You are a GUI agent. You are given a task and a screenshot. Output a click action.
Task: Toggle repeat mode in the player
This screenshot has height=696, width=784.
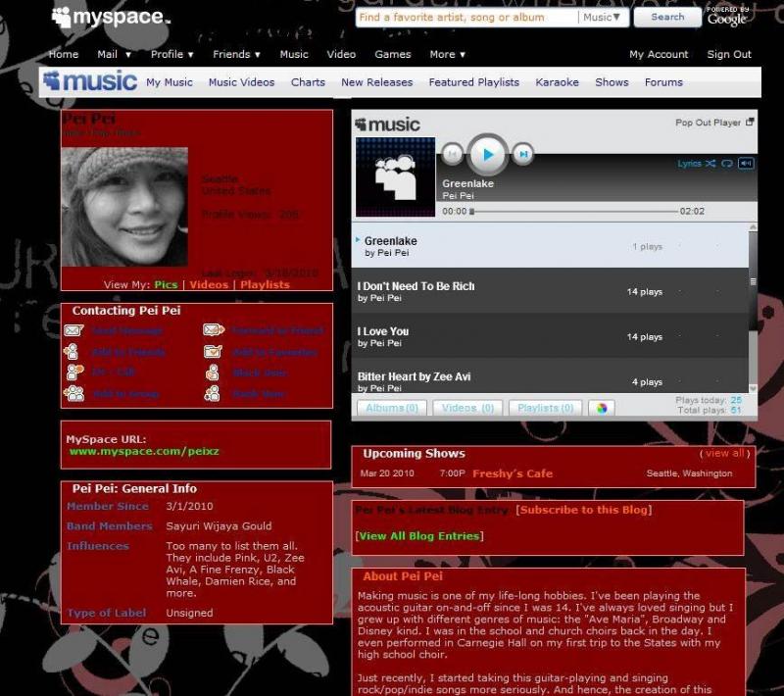(727, 164)
